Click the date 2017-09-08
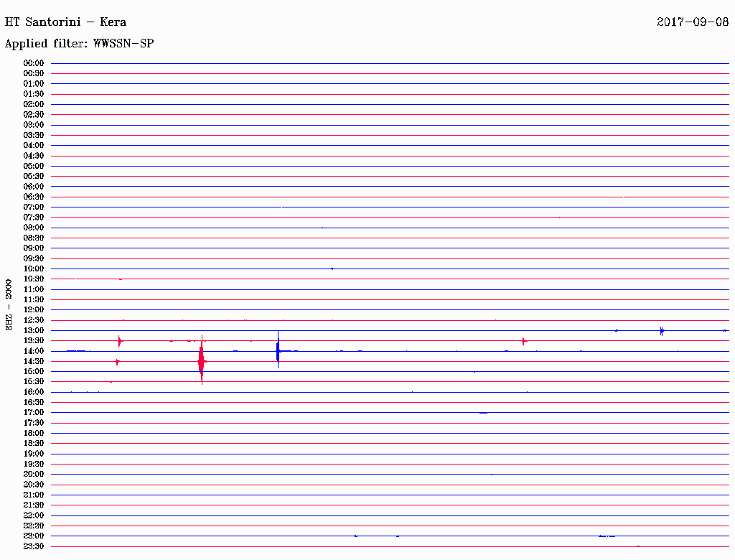 coord(693,22)
